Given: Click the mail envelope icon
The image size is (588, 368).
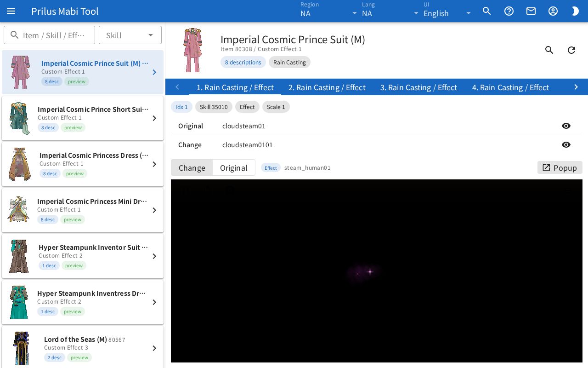Looking at the screenshot, I should (x=531, y=11).
